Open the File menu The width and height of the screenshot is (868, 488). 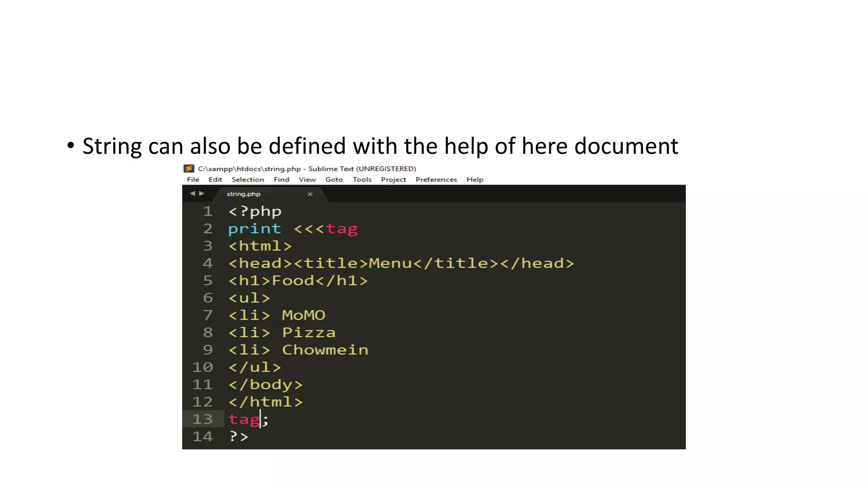[x=193, y=180]
